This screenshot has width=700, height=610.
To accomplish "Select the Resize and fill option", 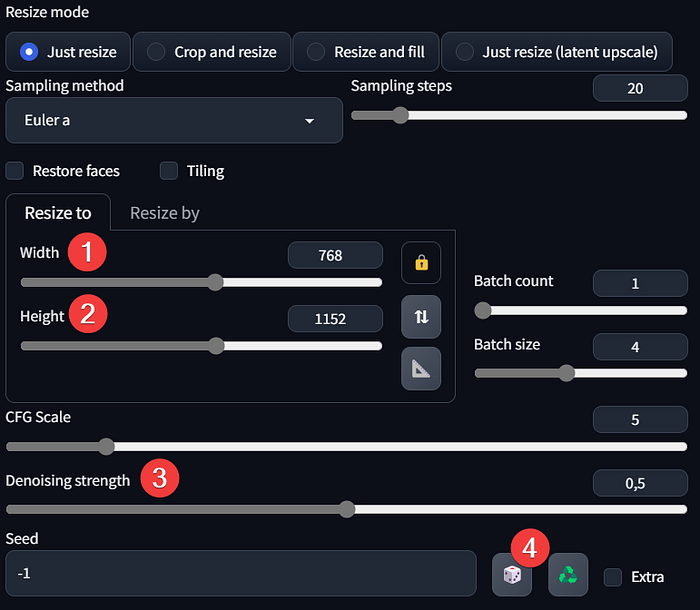I will (366, 52).
